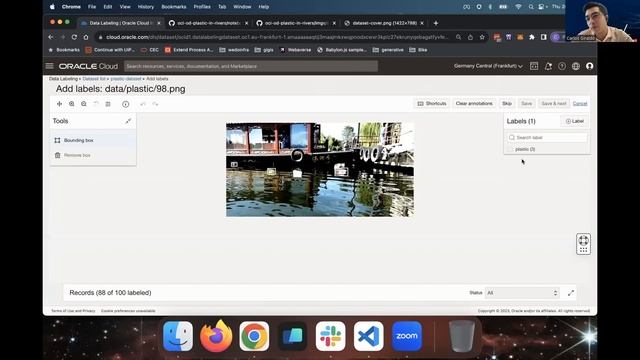Select the Remove box tool
640x360 pixels.
point(93,155)
